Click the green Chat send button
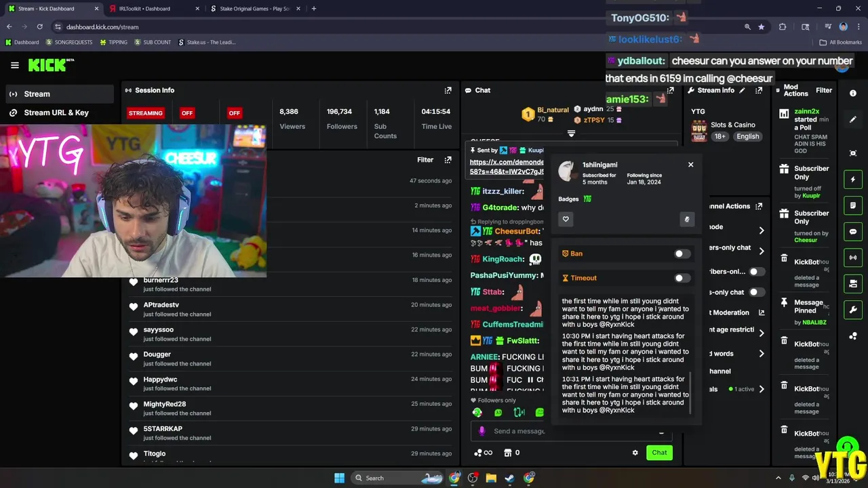 pyautogui.click(x=659, y=453)
